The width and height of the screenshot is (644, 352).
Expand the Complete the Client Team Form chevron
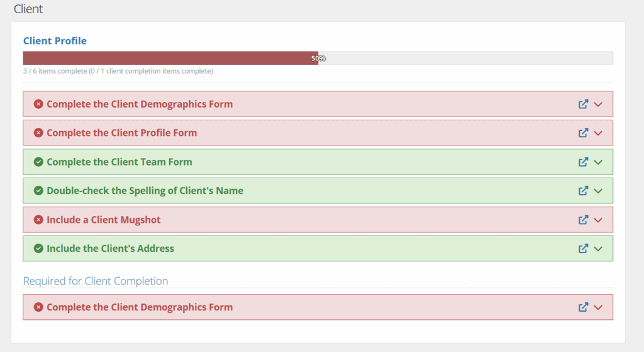click(599, 162)
